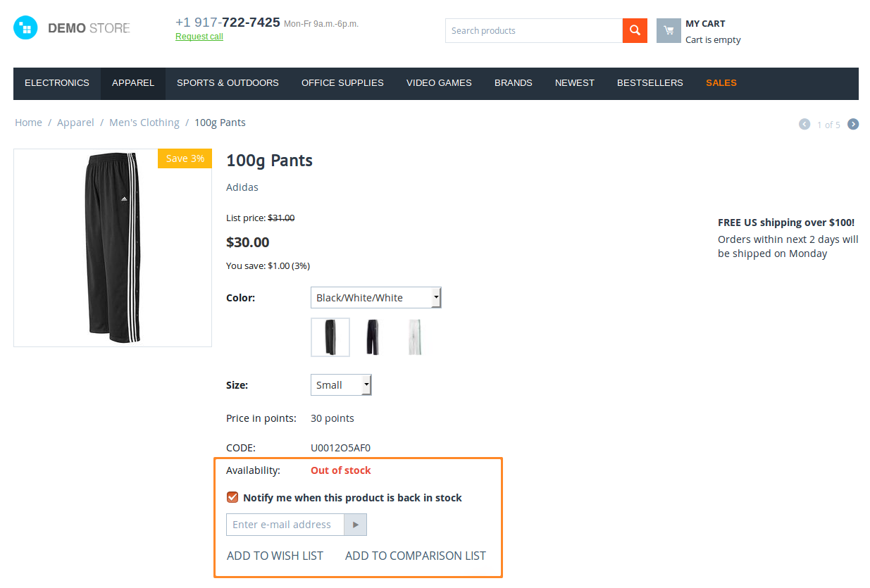This screenshot has width=870, height=588.
Task: Click the product code U0012O5AF0
Action: pos(340,448)
